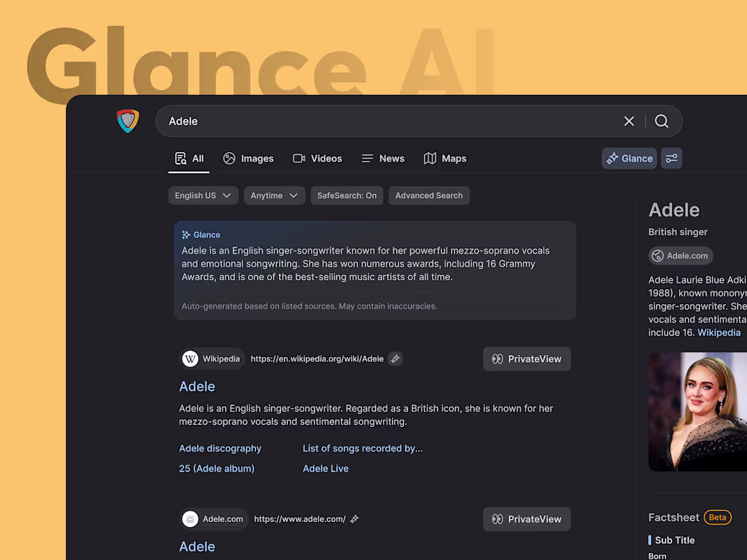Click the pin icon next to the Wikipedia URL
Screen dimensions: 747x560
click(x=396, y=358)
